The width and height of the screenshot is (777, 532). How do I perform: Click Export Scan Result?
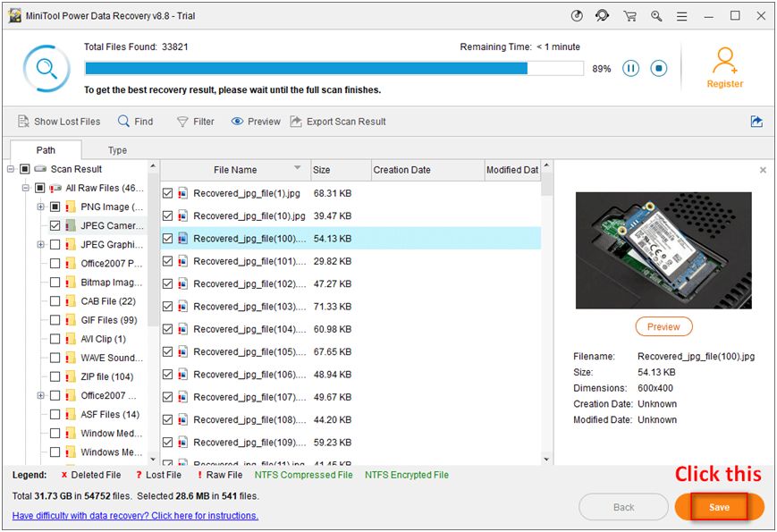(x=338, y=122)
